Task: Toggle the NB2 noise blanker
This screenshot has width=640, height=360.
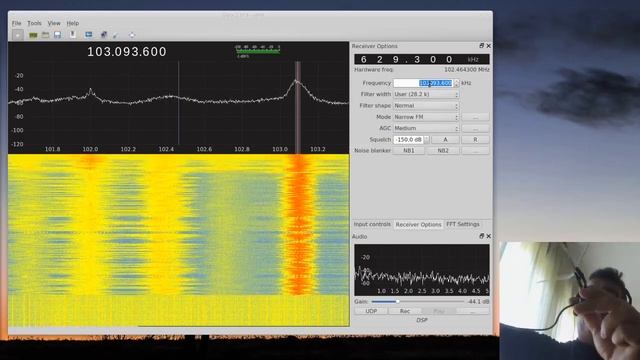Action: click(x=443, y=151)
